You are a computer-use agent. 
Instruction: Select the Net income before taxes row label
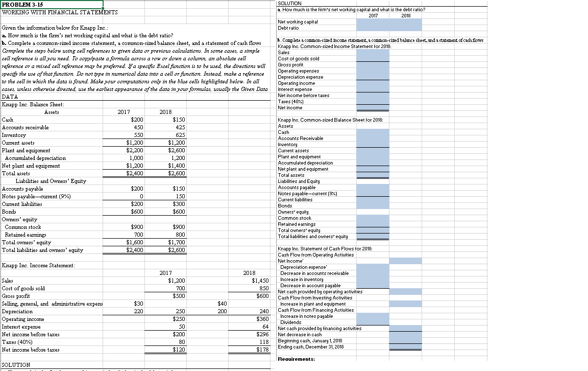pyautogui.click(x=31, y=334)
